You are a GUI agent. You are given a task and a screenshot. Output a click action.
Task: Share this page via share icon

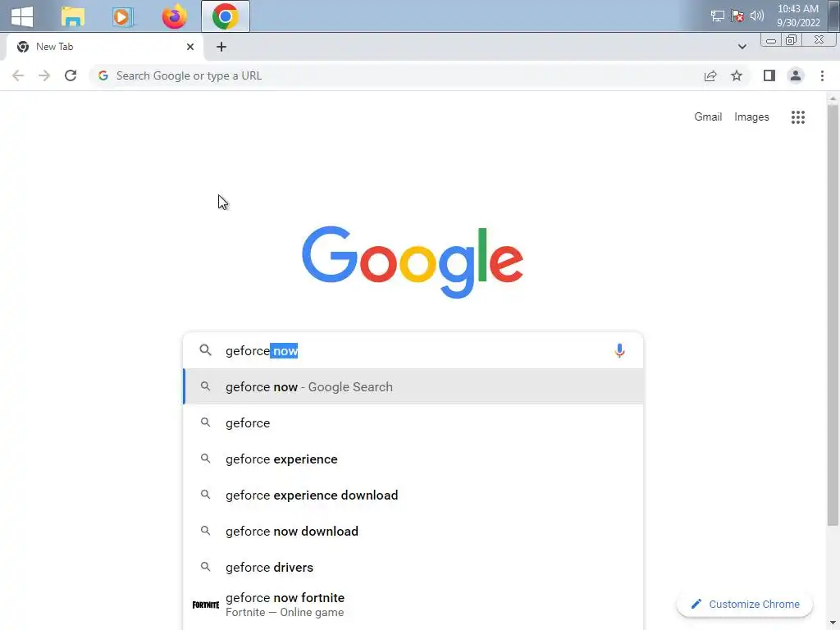(x=710, y=75)
